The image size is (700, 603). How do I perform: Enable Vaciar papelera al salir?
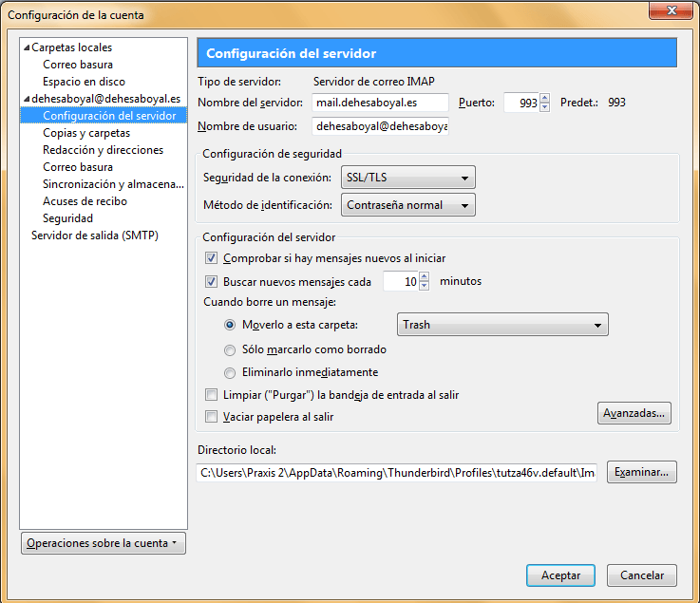tap(211, 417)
